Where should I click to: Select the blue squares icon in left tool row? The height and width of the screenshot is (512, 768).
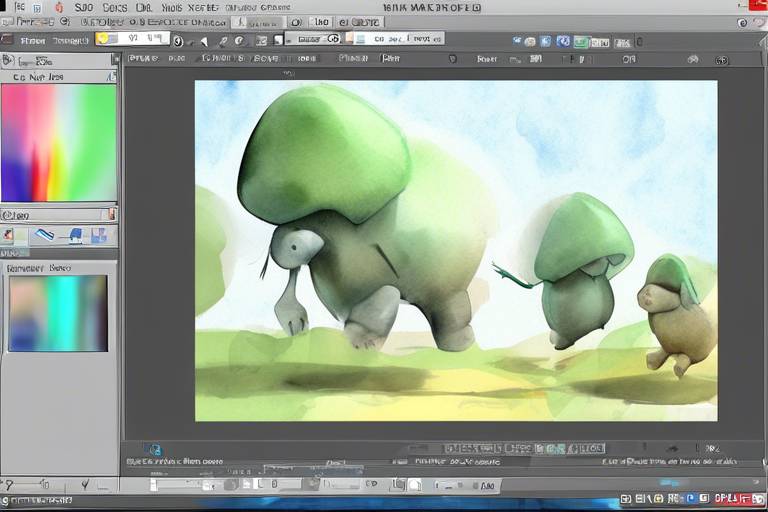pyautogui.click(x=98, y=236)
